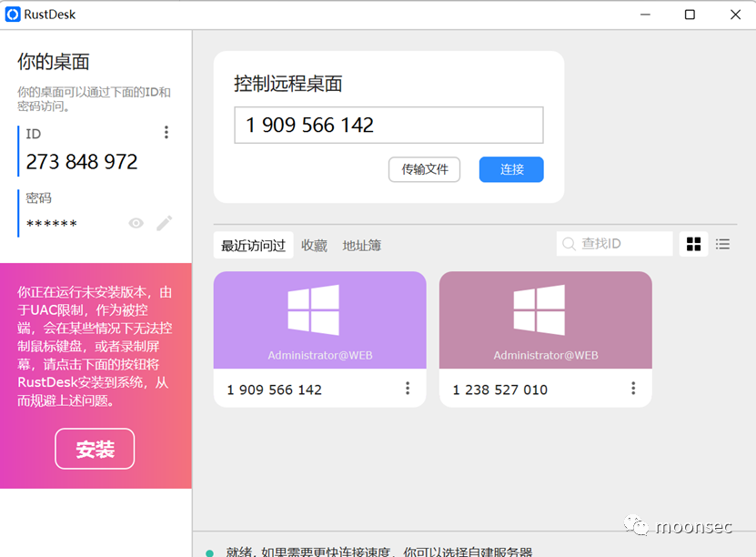Click the 传输文件 button
Screen dimensions: 756x557
coord(424,169)
